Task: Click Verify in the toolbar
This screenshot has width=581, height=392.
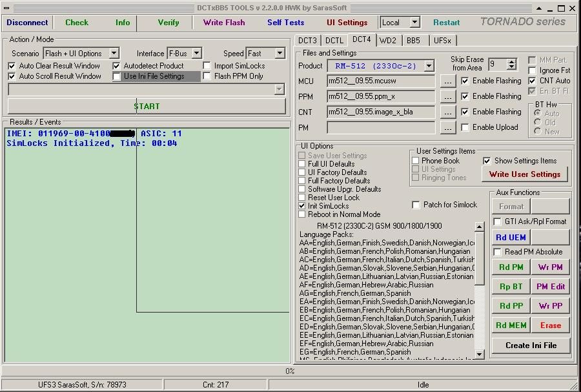Action: pyautogui.click(x=168, y=23)
